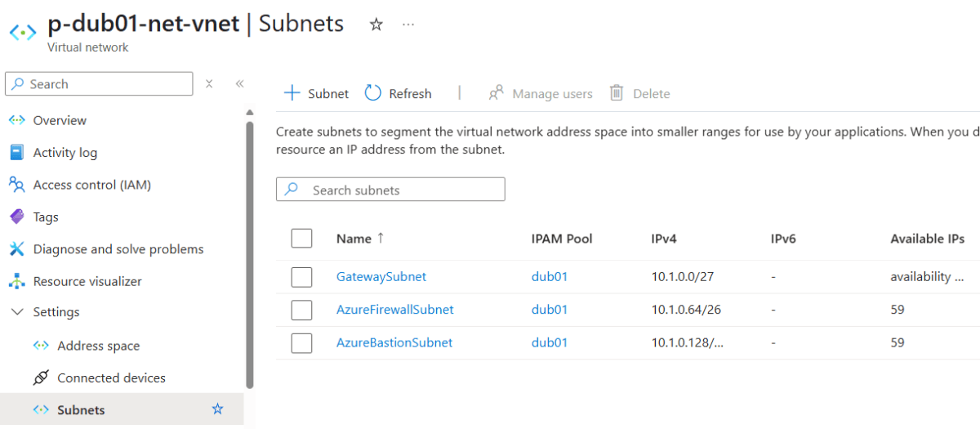Open the more options ellipsis in title
Viewport: 980px width, 429px height.
(408, 25)
